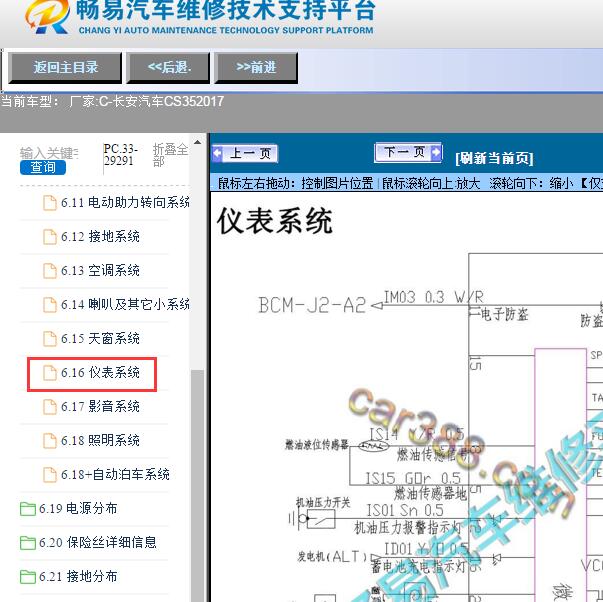Click the scroll-up arrow of the tree panel
Screen dimensions: 603x602
point(197,142)
